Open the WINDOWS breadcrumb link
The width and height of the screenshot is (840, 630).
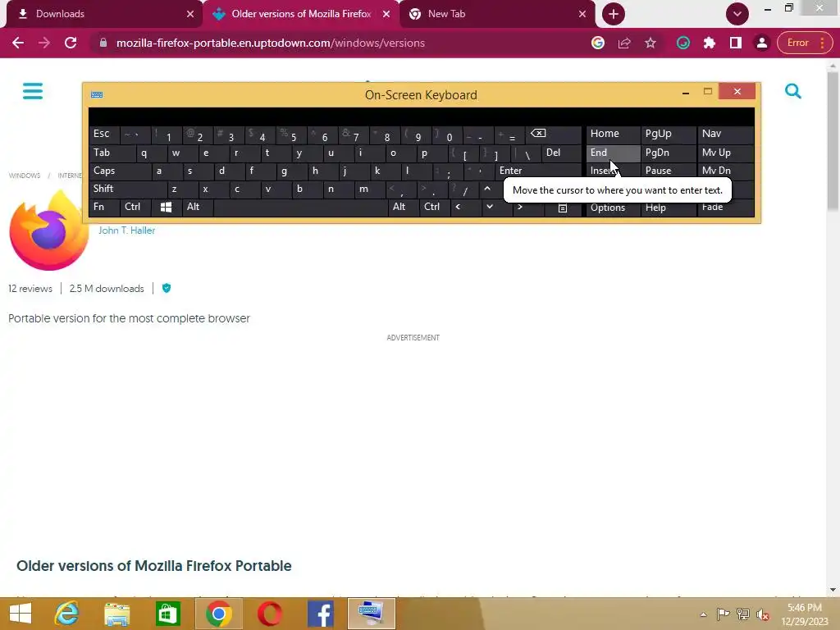tap(25, 176)
